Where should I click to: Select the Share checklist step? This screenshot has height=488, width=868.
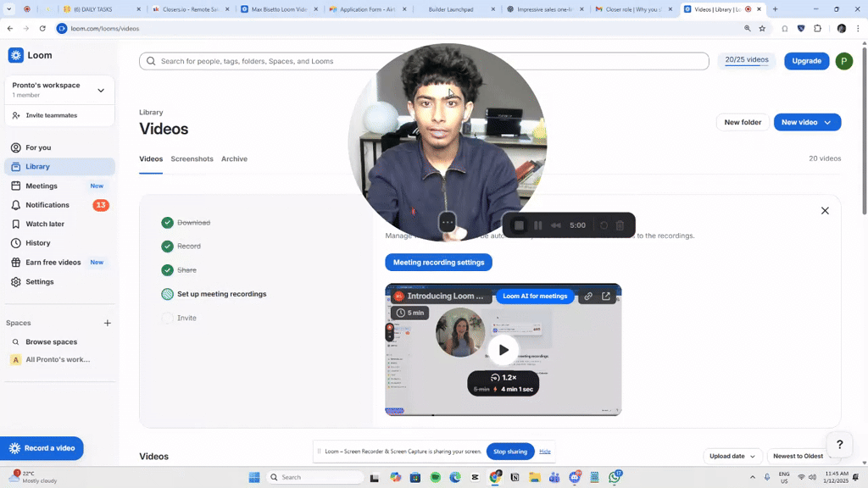coord(180,270)
